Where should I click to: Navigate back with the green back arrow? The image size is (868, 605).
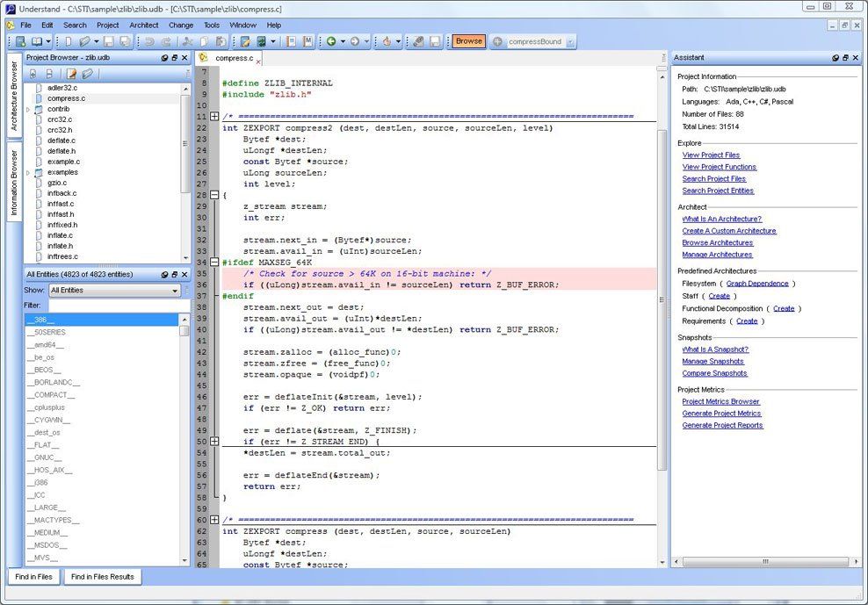point(331,41)
